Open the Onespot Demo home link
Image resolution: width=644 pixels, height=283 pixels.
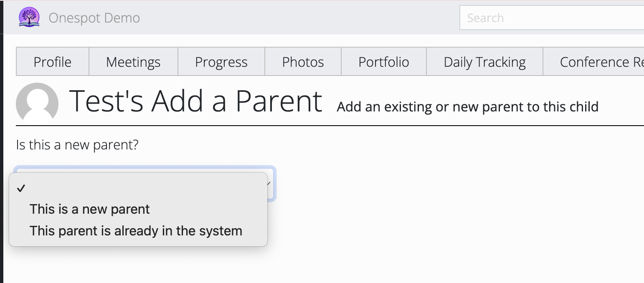[94, 18]
